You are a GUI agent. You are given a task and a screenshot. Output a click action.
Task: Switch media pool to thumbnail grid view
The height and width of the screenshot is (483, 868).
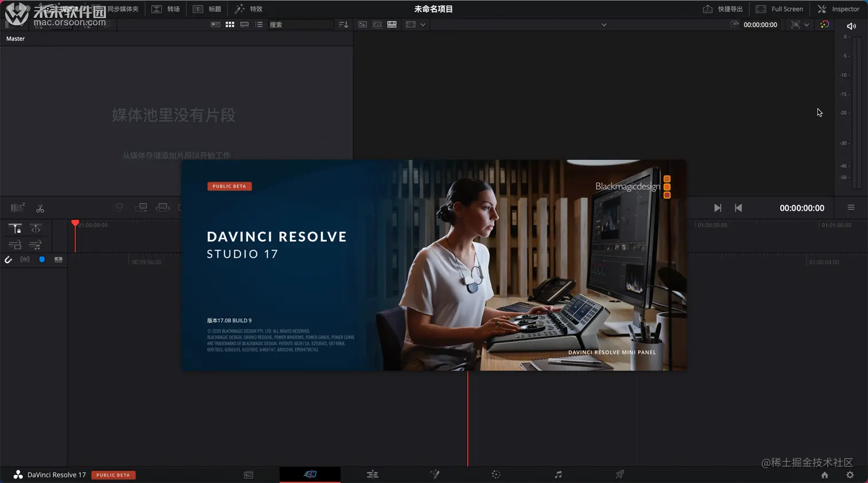click(x=230, y=25)
